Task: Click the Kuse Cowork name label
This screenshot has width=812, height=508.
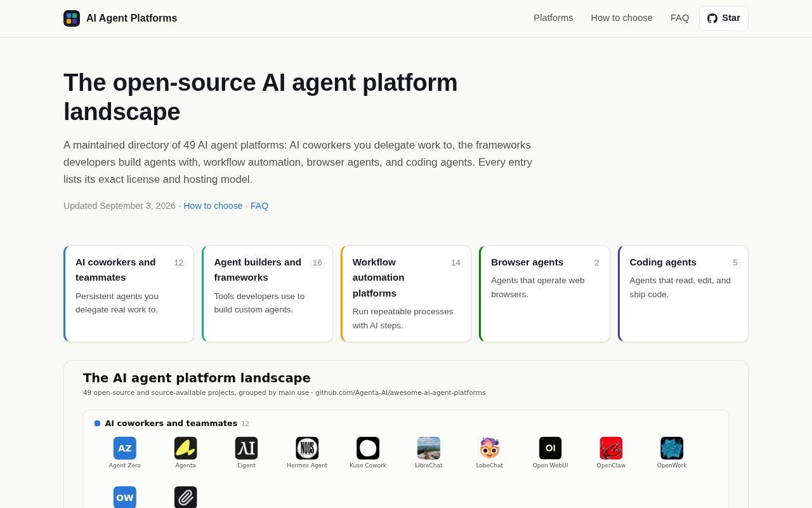Action: pos(368,465)
